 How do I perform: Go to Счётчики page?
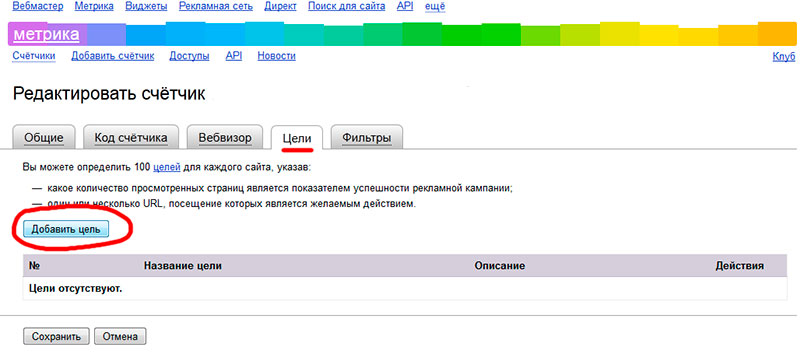point(34,56)
